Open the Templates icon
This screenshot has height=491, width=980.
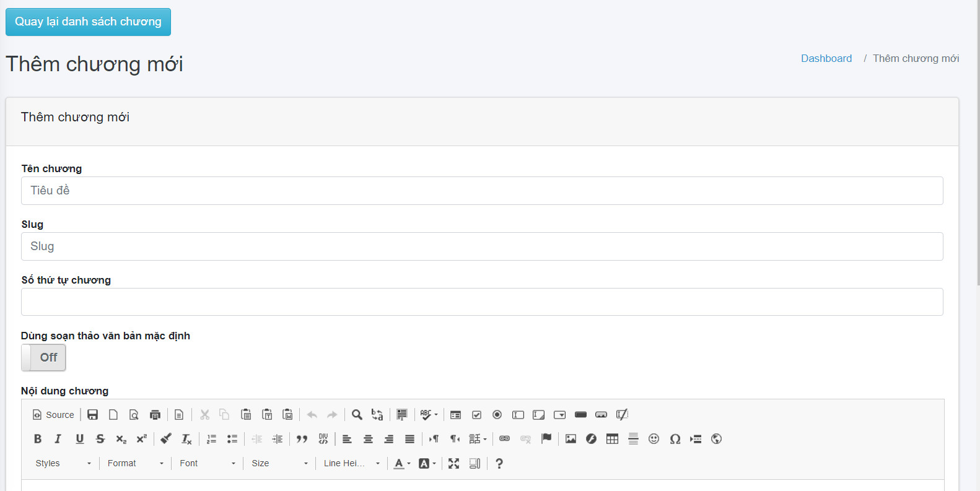tap(179, 415)
